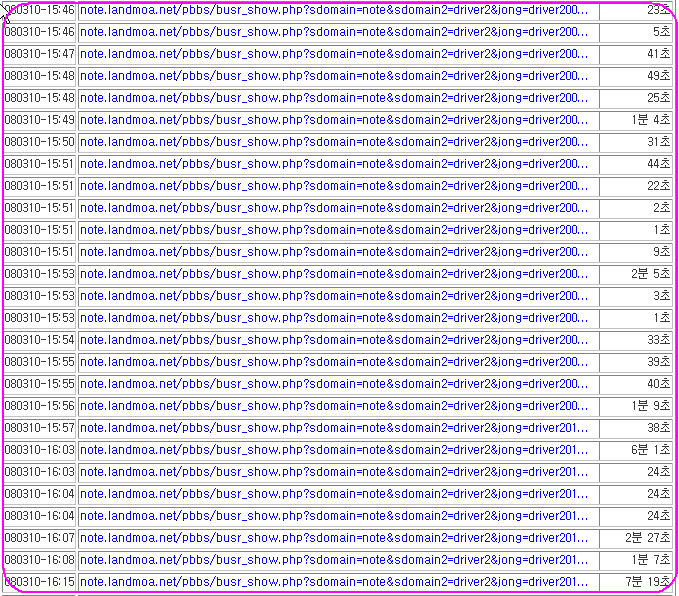Select the 080310-15:54 timestamp cell
The width and height of the screenshot is (679, 596).
coord(39,340)
